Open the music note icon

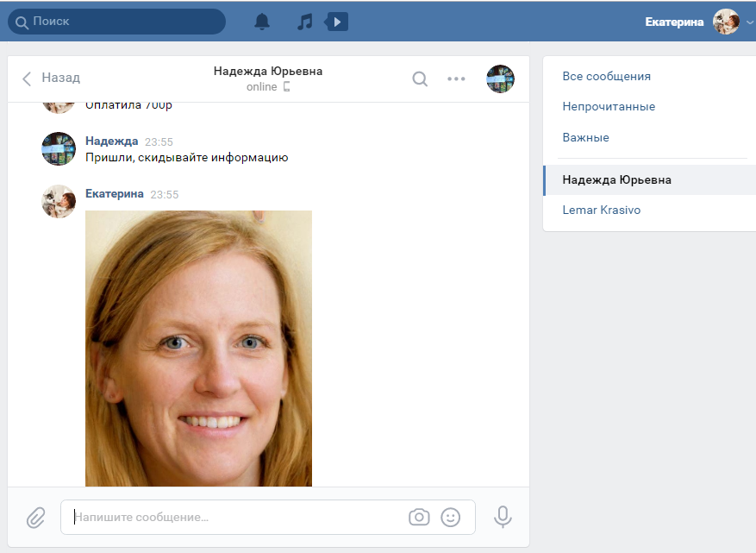click(x=304, y=22)
